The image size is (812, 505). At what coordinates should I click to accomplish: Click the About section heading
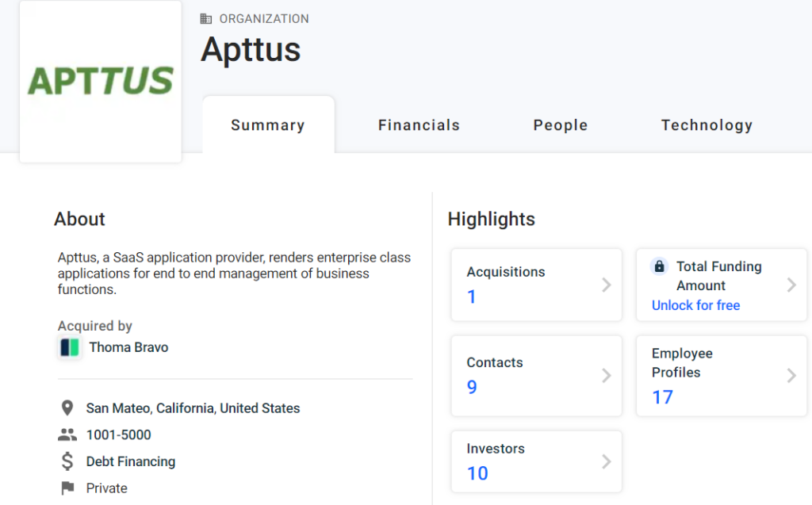(x=80, y=219)
